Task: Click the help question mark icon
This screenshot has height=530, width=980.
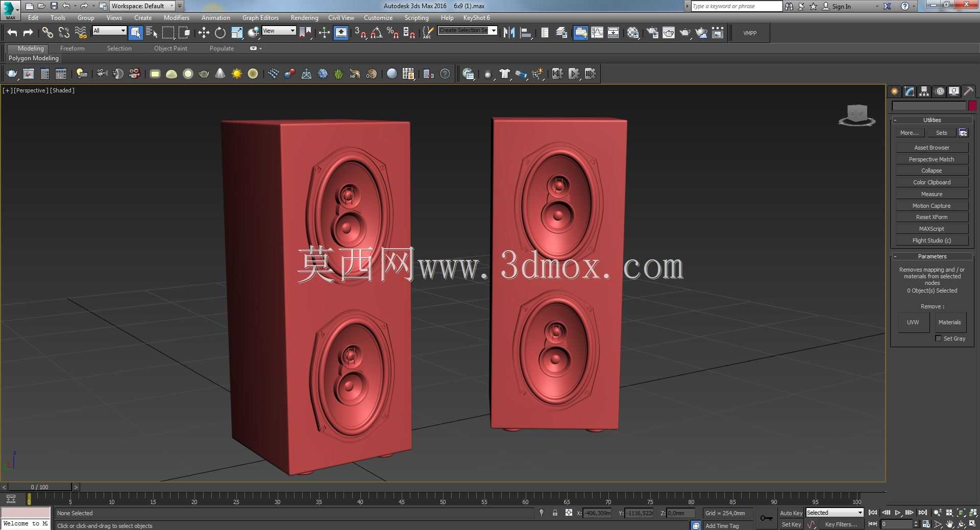Action: (445, 74)
